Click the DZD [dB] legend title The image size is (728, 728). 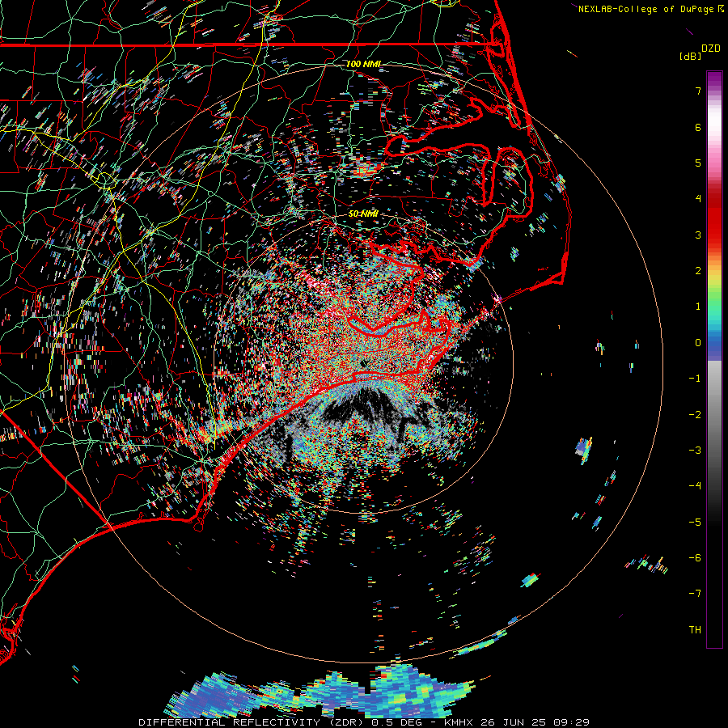click(700, 52)
